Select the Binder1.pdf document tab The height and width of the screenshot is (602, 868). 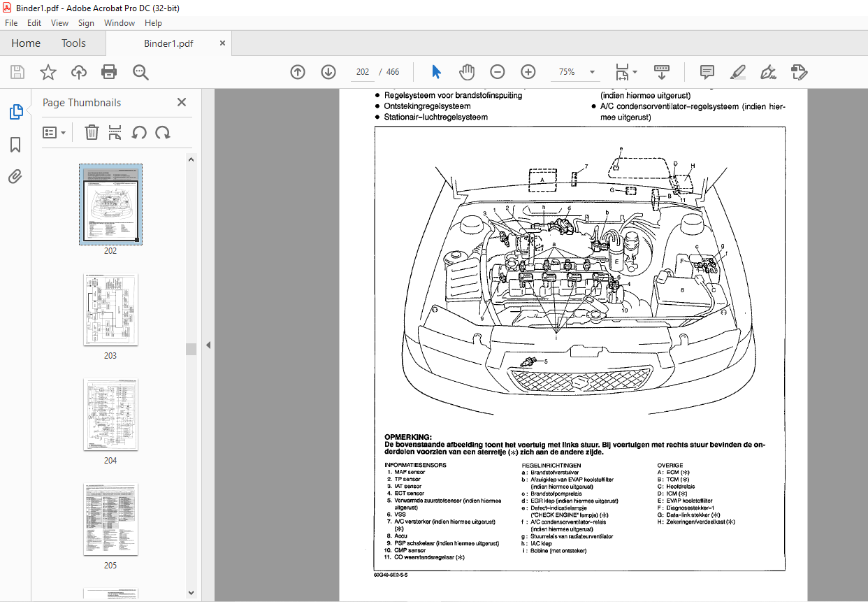point(168,43)
